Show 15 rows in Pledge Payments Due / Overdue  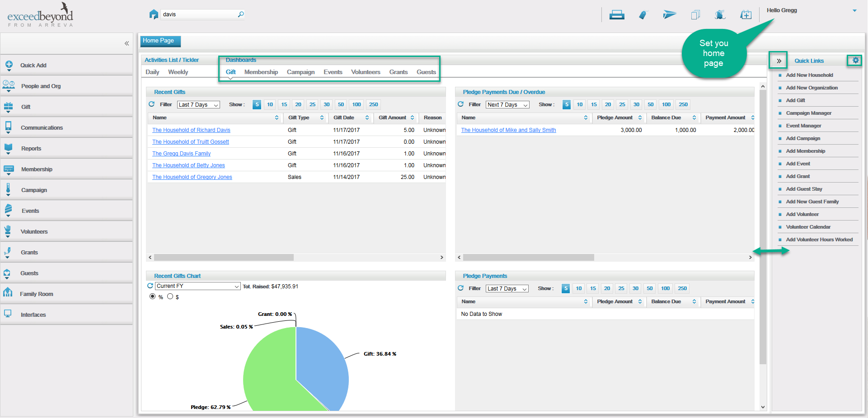pos(594,104)
